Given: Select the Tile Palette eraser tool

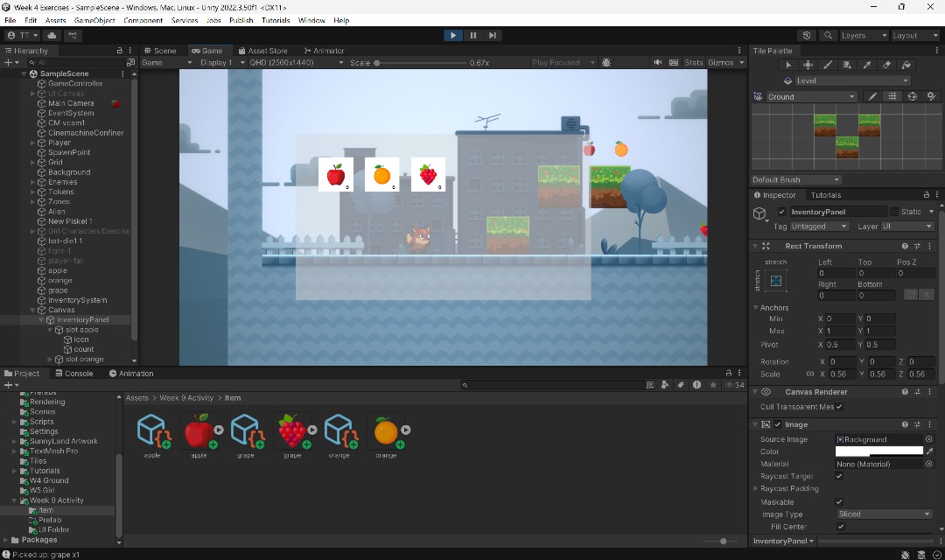Looking at the screenshot, I should coord(886,65).
